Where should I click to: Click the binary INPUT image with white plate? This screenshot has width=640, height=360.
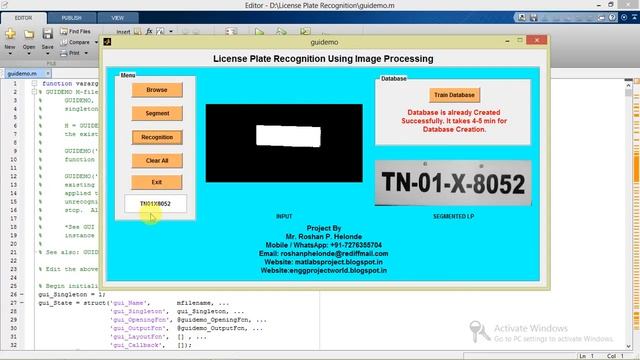(x=284, y=143)
